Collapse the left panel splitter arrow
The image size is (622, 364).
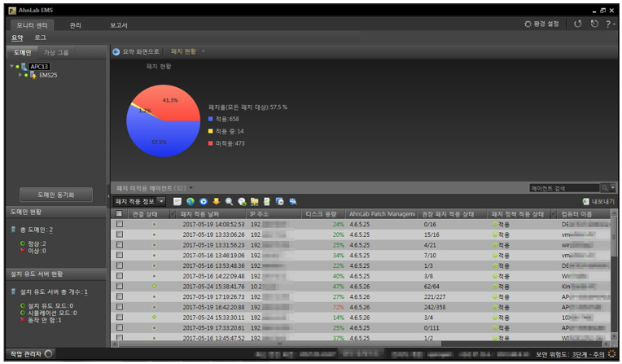click(108, 196)
